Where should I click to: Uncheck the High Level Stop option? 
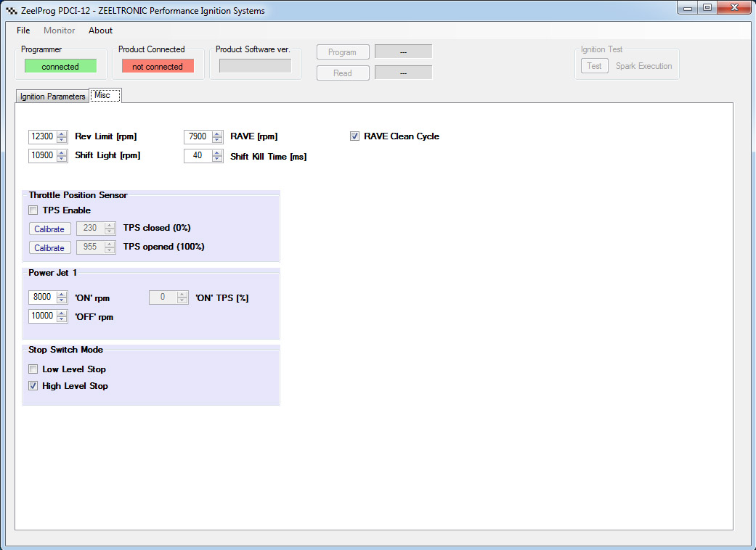pos(33,386)
